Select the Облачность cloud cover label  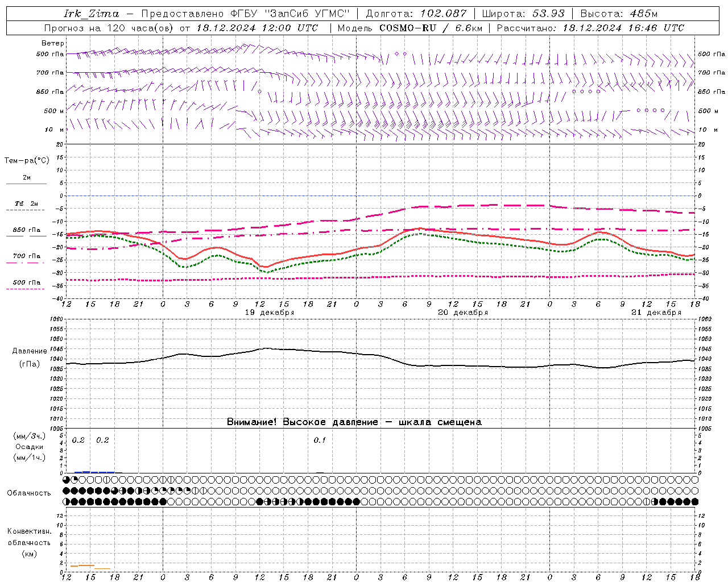(x=29, y=493)
